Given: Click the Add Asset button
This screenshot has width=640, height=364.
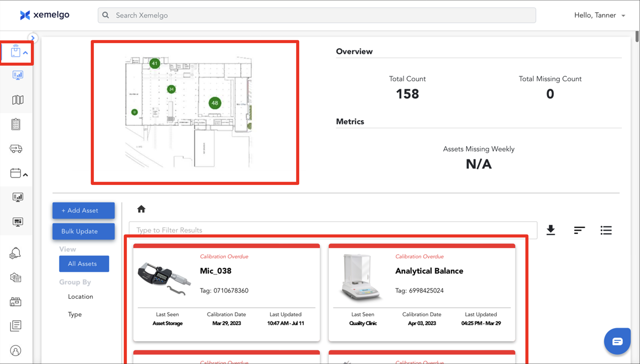Looking at the screenshot, I should 83,211.
